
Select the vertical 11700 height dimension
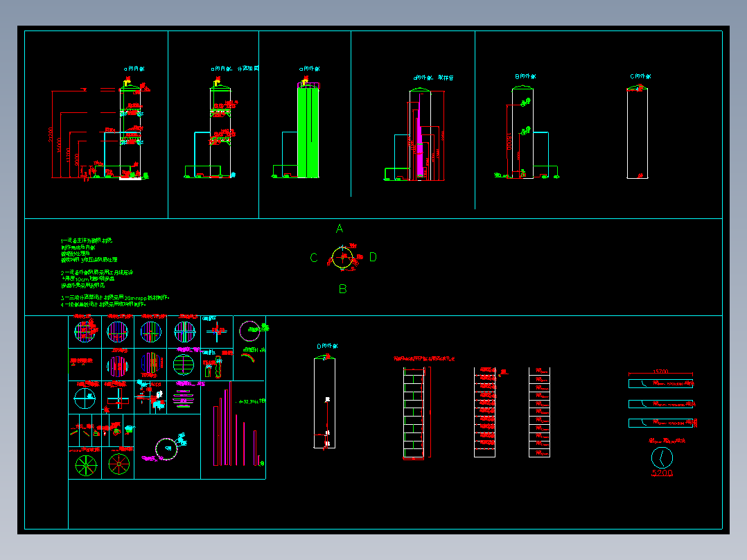tap(69, 156)
